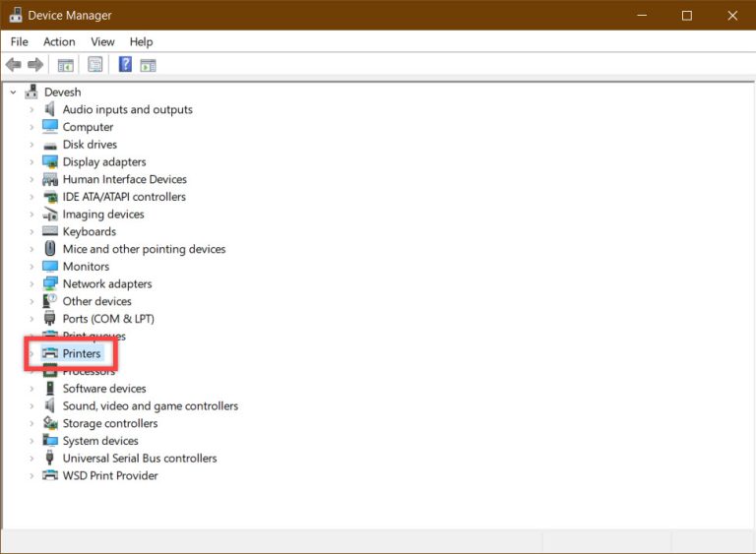756x554 pixels.
Task: Click the WSD Print Provider icon
Action: [x=49, y=475]
